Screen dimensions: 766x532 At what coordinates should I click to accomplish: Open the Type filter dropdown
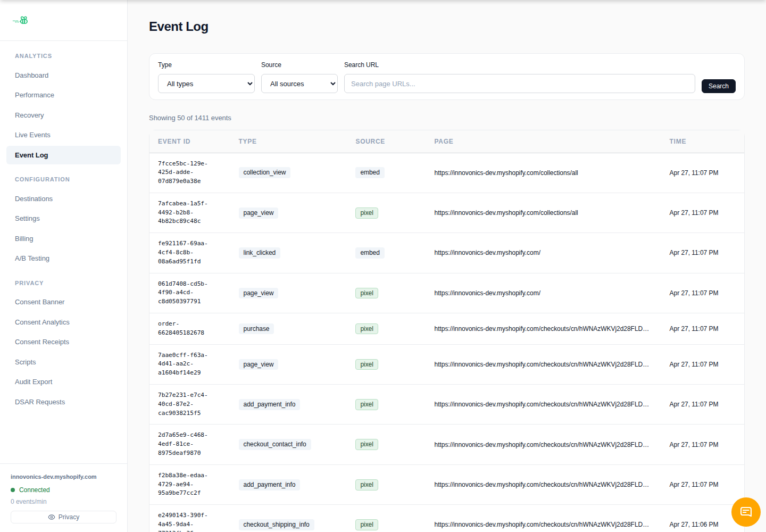coord(206,84)
